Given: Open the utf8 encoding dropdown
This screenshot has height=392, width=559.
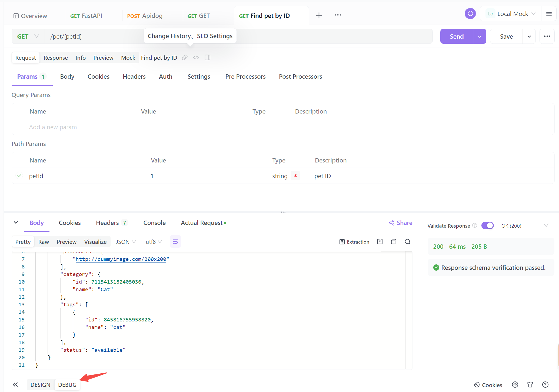Looking at the screenshot, I should (x=154, y=242).
